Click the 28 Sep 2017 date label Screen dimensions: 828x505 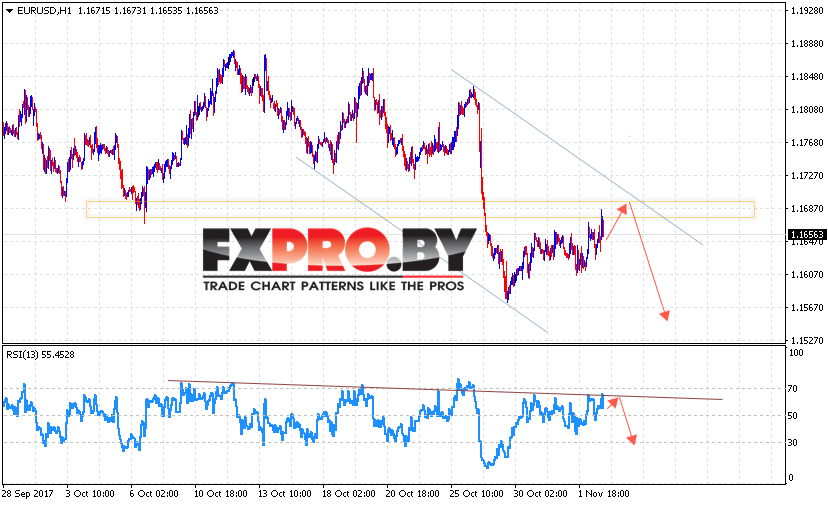[x=27, y=494]
